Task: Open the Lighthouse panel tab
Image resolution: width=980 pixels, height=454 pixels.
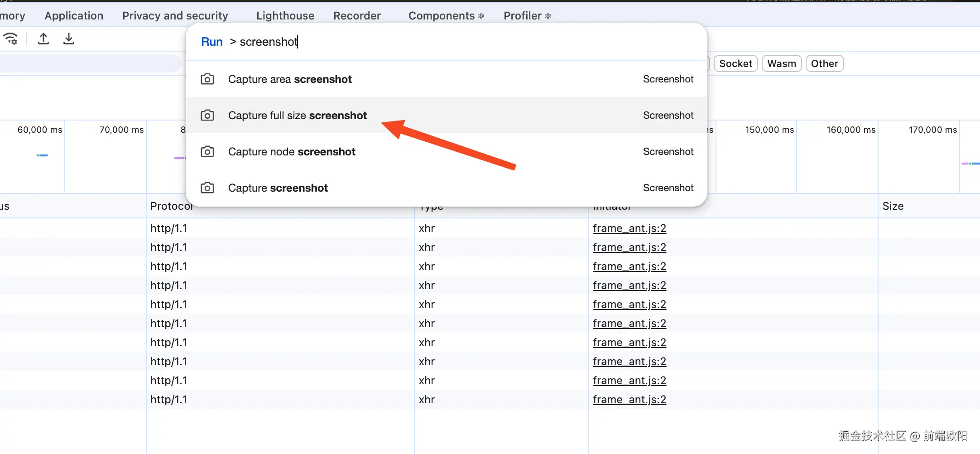Action: click(285, 16)
